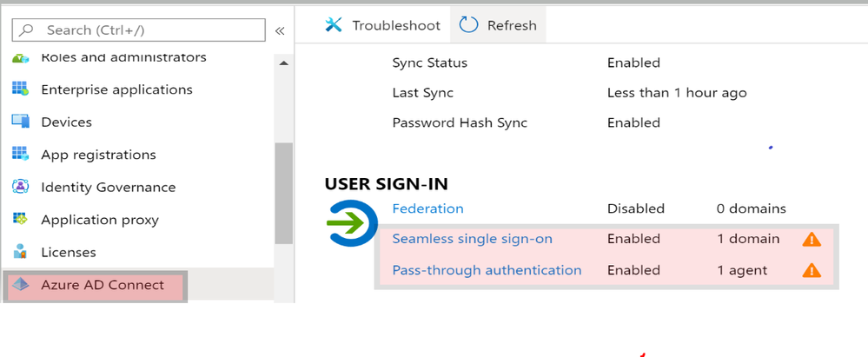Screen dimensions: 868x357
Task: Select the App registrations icon
Action: [20, 155]
